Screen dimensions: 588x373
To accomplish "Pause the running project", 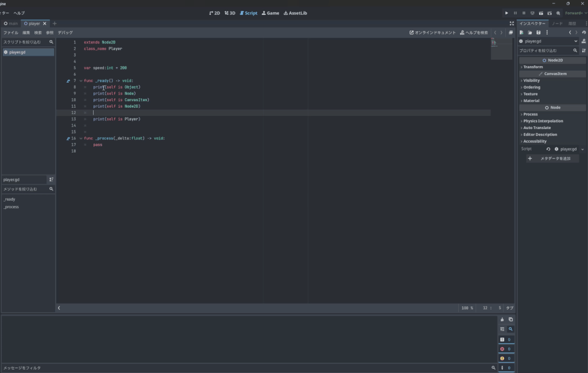I will coord(515,13).
